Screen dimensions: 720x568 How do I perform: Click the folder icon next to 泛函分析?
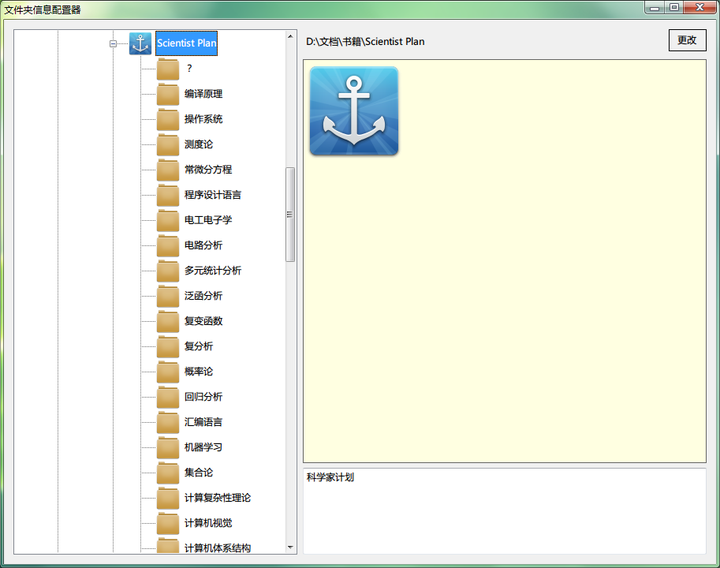pyautogui.click(x=168, y=296)
